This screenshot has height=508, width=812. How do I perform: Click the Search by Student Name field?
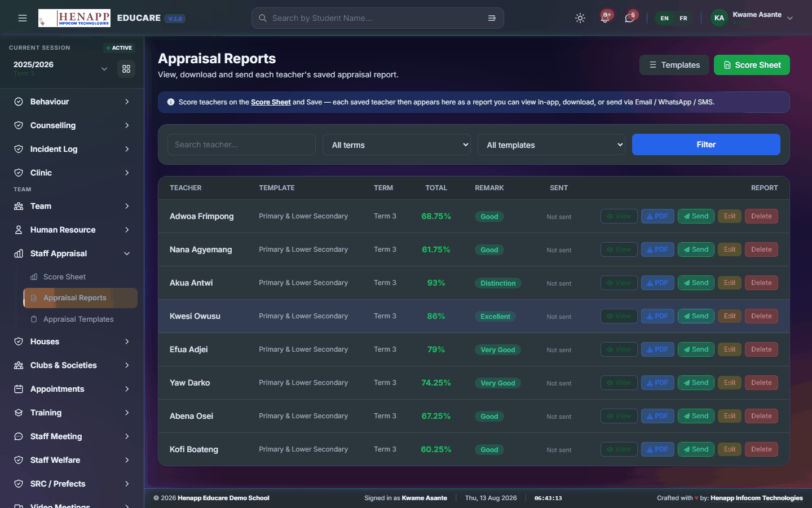(x=378, y=18)
